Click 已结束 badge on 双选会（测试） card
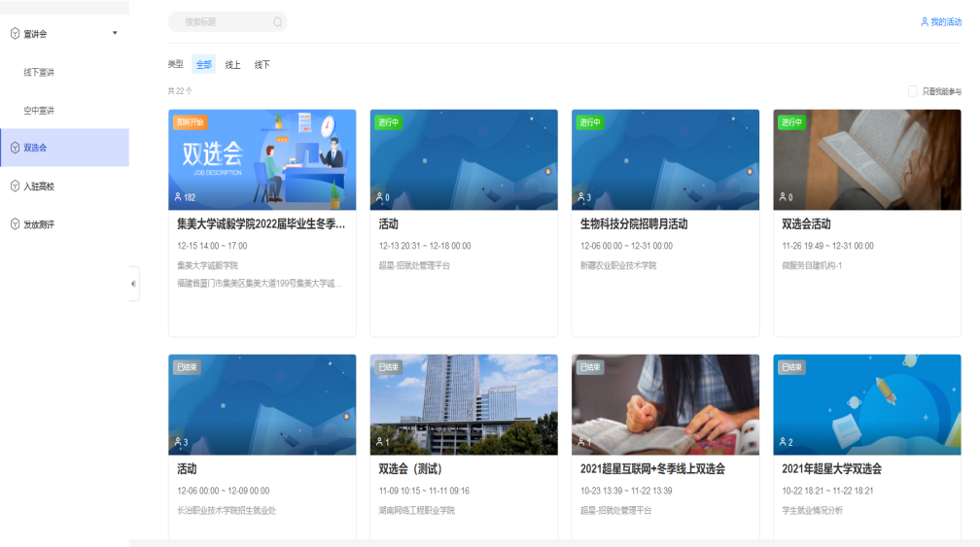Screen dimensions: 980x547 point(388,367)
